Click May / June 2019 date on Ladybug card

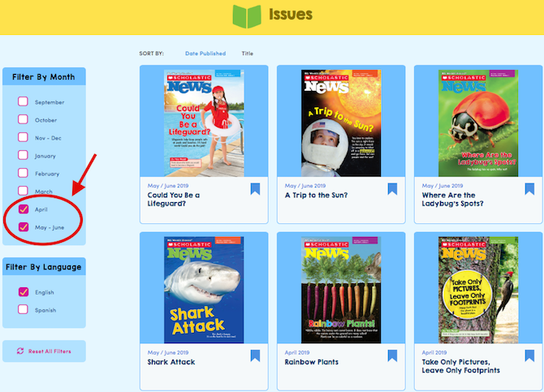pyautogui.click(x=443, y=186)
